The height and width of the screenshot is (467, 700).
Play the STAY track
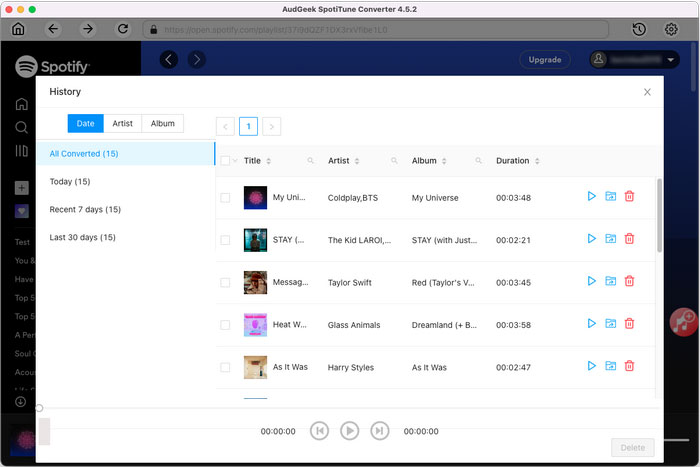(x=592, y=239)
